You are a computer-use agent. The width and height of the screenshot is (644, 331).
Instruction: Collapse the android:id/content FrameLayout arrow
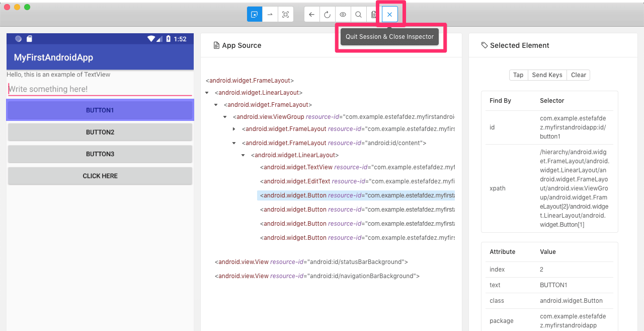tap(234, 143)
